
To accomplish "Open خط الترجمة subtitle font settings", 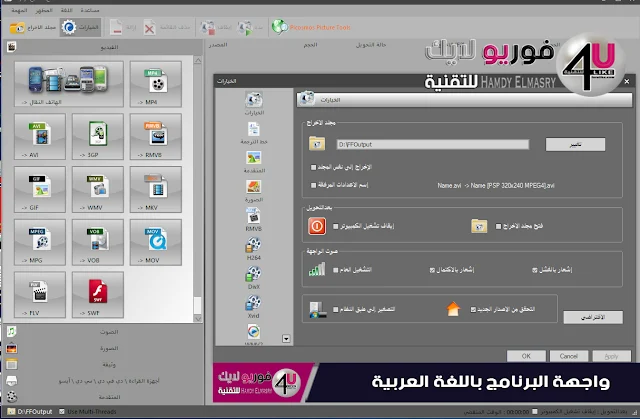I will [x=254, y=133].
